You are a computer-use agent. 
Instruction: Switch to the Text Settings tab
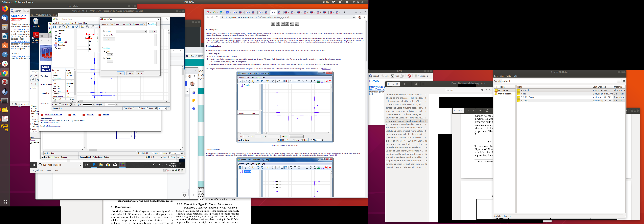point(115,24)
